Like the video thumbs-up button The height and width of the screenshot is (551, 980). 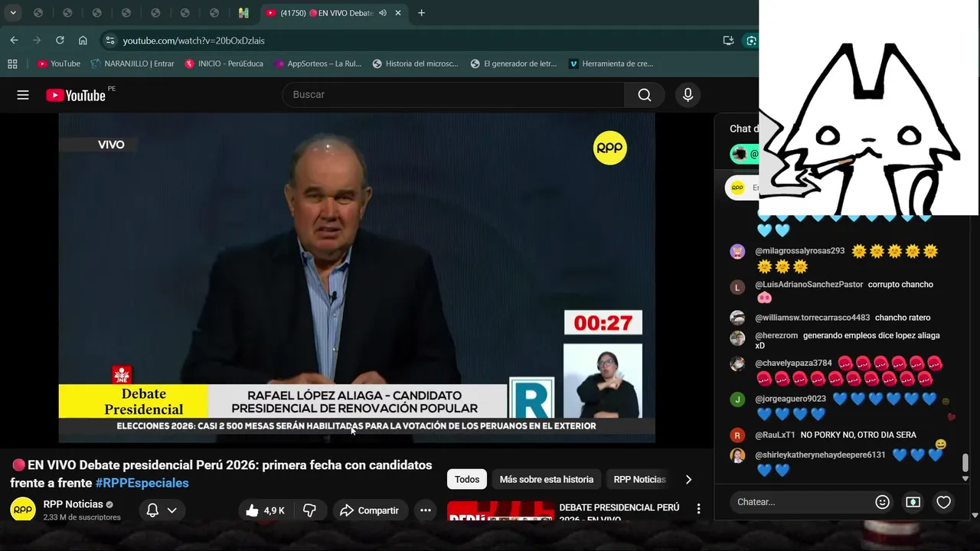265,510
